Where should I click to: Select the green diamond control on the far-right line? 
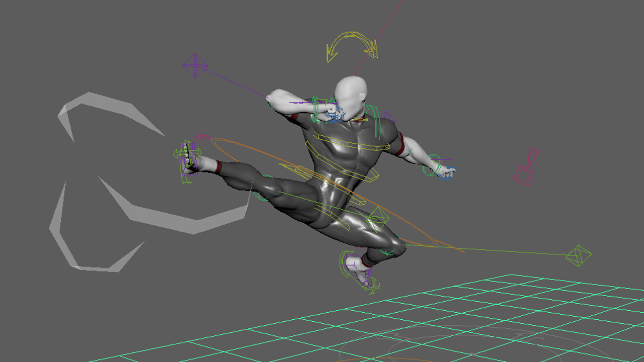pyautogui.click(x=578, y=255)
